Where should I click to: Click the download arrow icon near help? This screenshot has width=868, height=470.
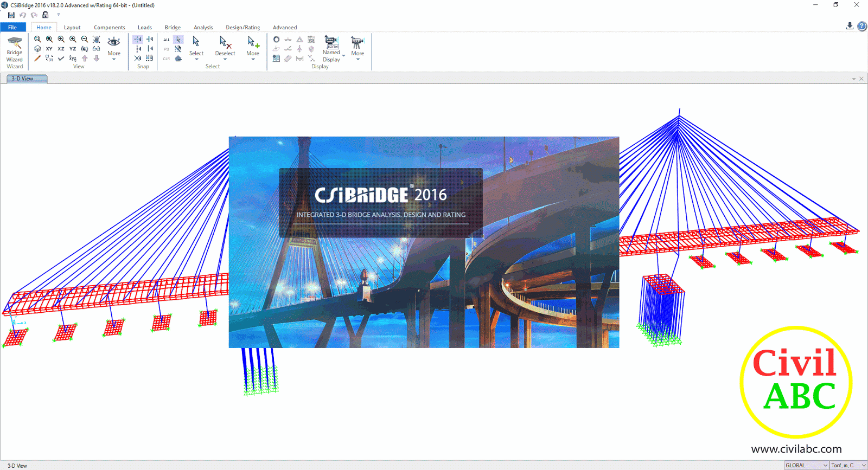(x=850, y=26)
